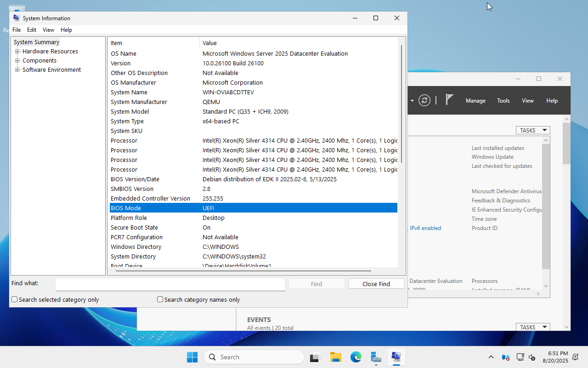The width and height of the screenshot is (588, 368).
Task: Open File Explorer from the taskbar
Action: 335,357
